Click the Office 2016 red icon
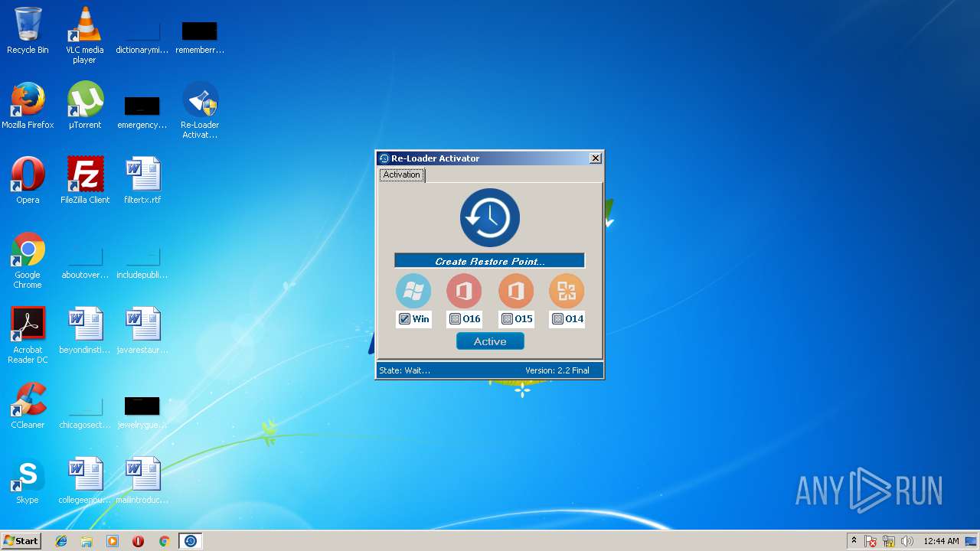Image resolution: width=980 pixels, height=551 pixels. (x=464, y=292)
